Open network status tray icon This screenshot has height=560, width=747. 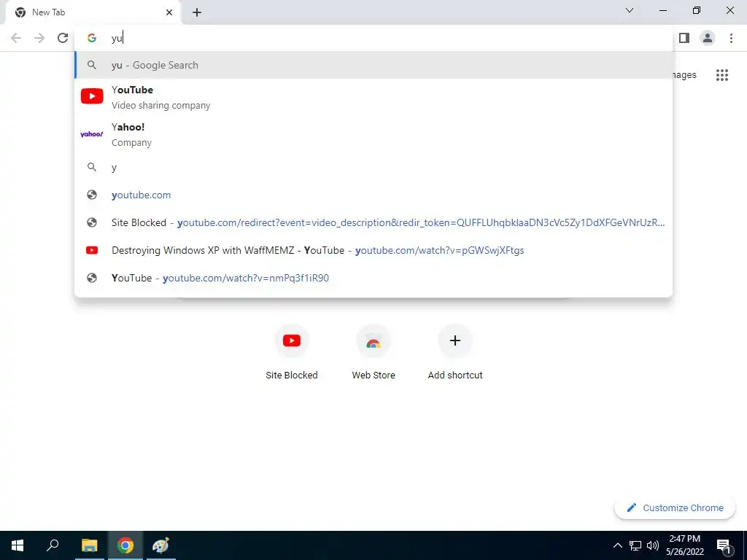click(x=635, y=545)
